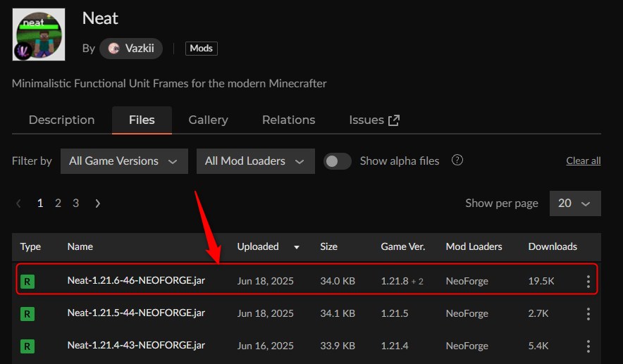Click the previous page arrow
The height and width of the screenshot is (364, 623).
(19, 203)
